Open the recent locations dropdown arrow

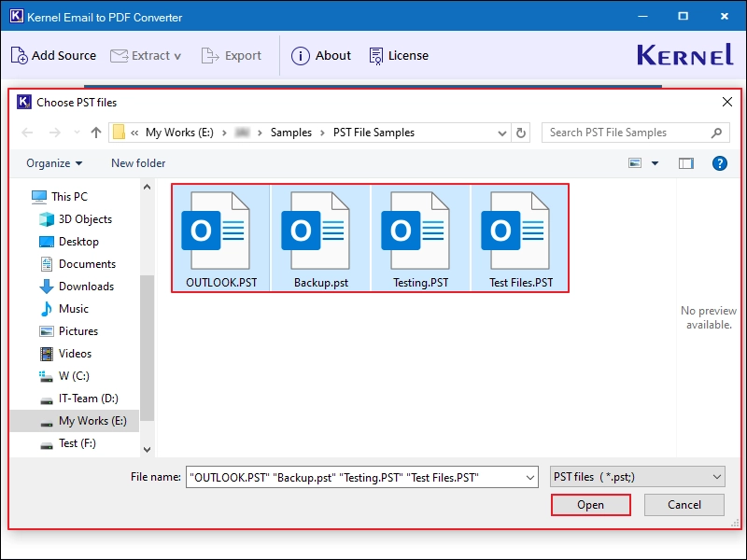(77, 133)
